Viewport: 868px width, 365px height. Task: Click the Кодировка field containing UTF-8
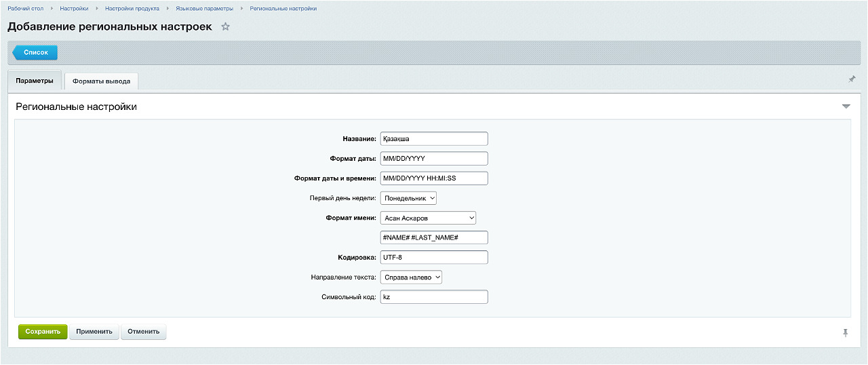[434, 257]
